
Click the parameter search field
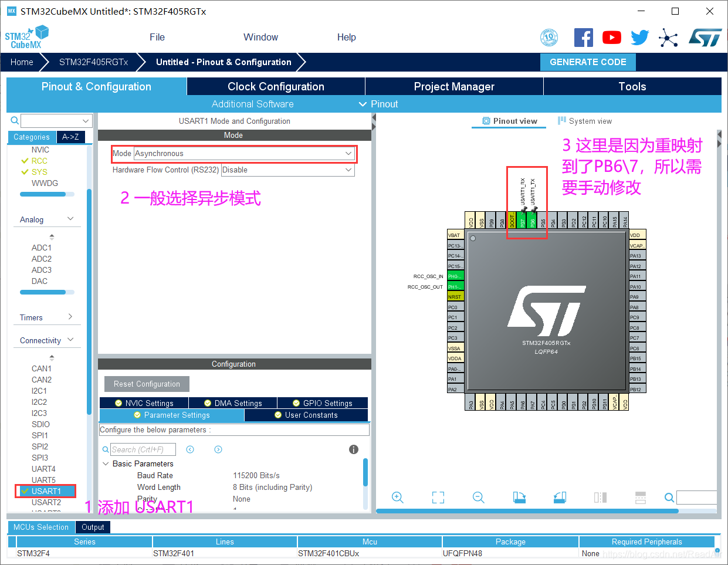(144, 449)
